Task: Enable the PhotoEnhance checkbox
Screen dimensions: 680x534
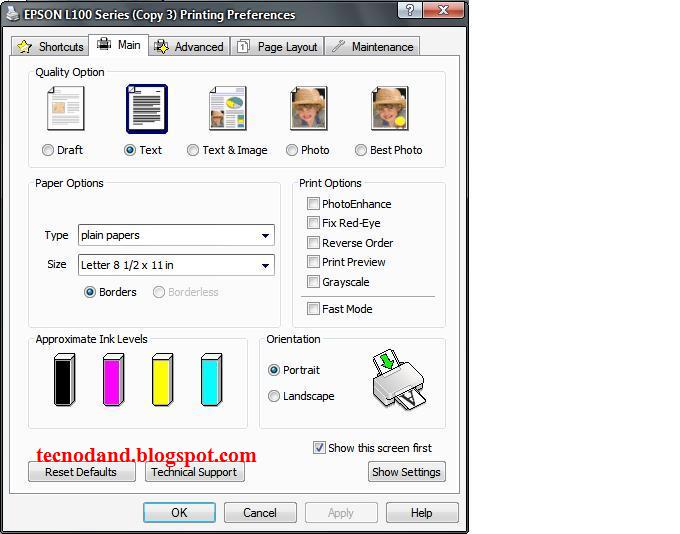Action: click(313, 203)
